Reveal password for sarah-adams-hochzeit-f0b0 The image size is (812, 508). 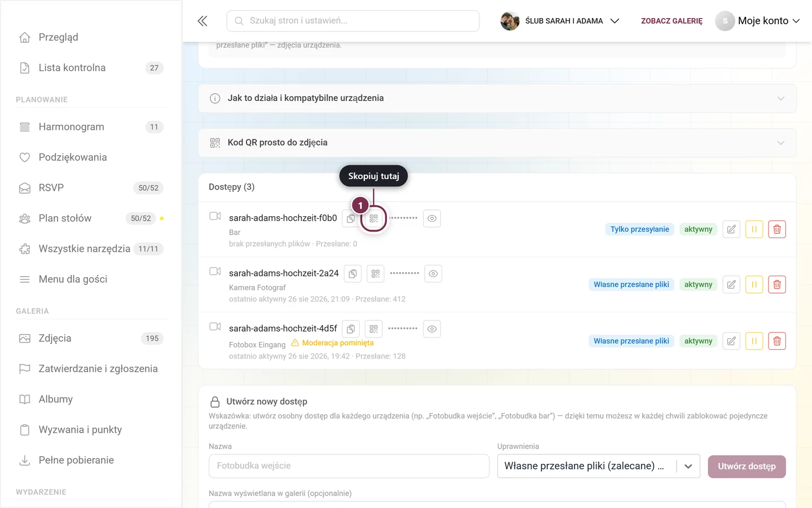(432, 218)
